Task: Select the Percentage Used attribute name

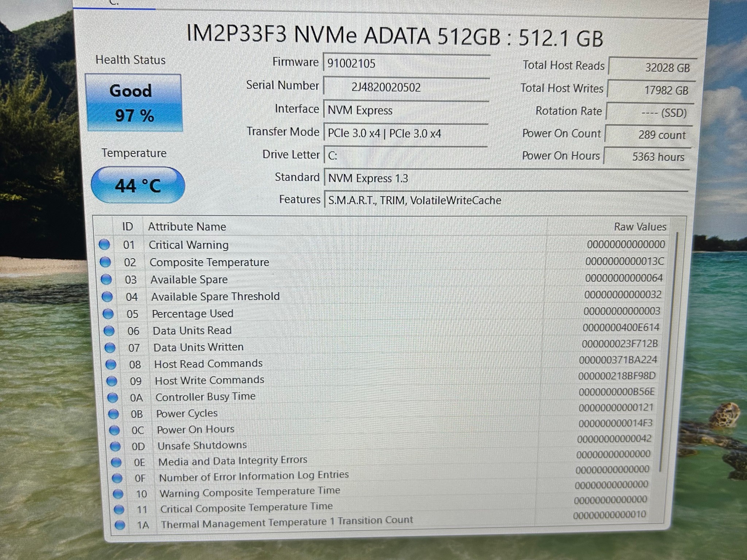Action: click(193, 314)
